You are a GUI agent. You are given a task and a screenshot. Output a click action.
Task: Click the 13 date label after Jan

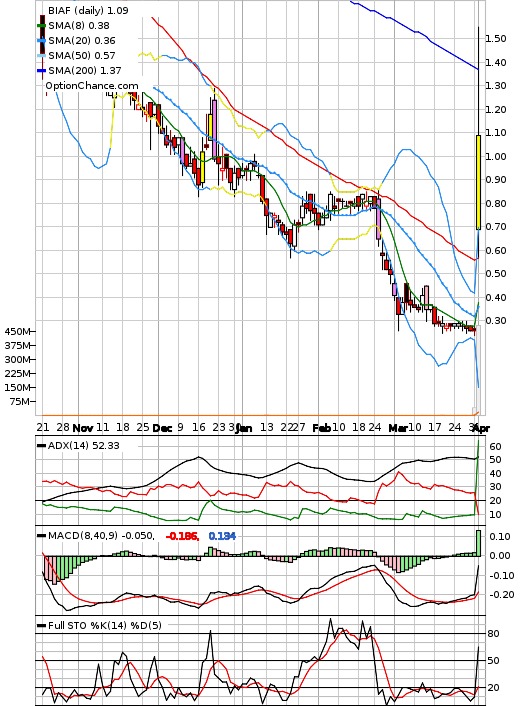pos(267,427)
